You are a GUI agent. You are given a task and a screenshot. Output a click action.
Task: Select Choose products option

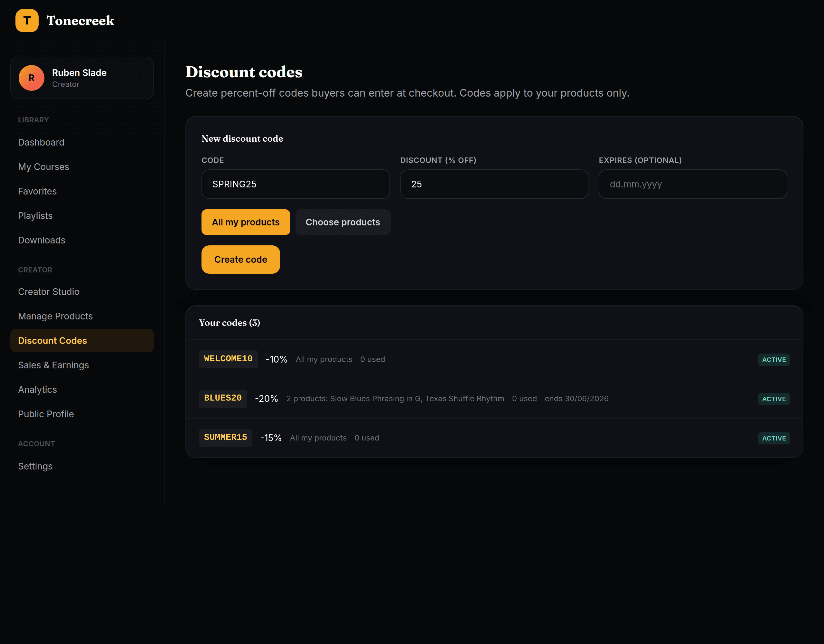[x=342, y=223]
